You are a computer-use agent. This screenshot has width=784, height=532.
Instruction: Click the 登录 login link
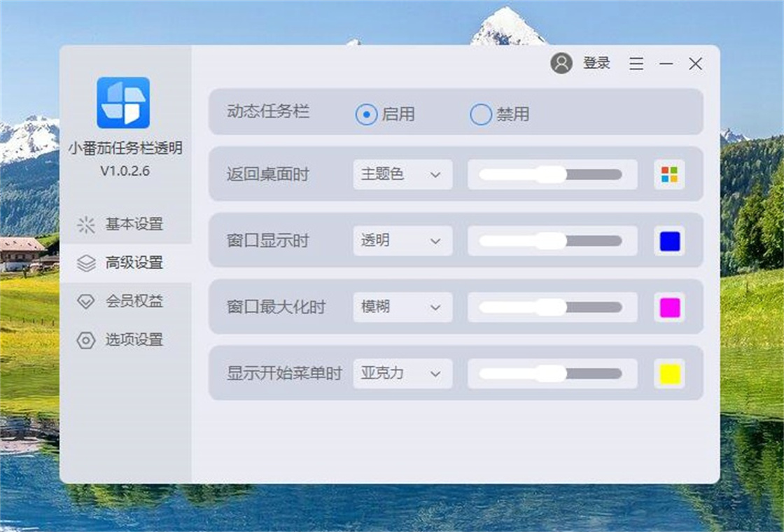[x=596, y=64]
